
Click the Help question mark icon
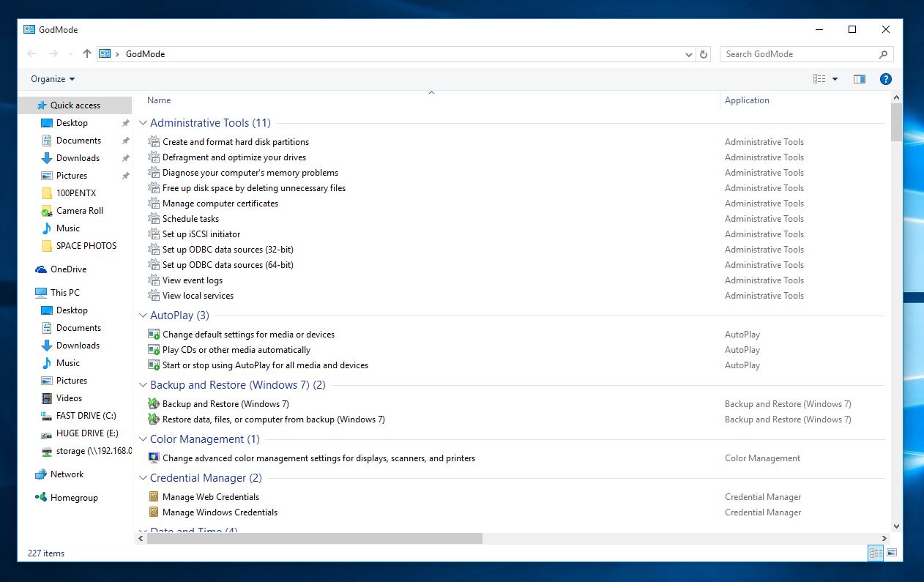click(x=885, y=79)
